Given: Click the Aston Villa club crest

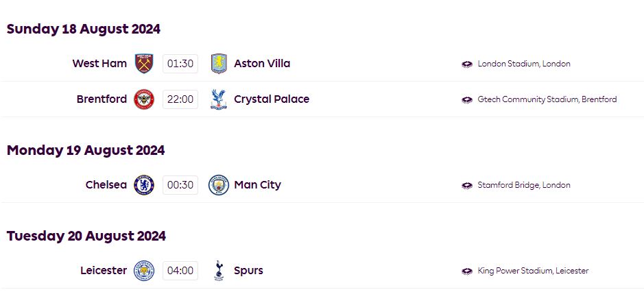Looking at the screenshot, I should [x=219, y=64].
